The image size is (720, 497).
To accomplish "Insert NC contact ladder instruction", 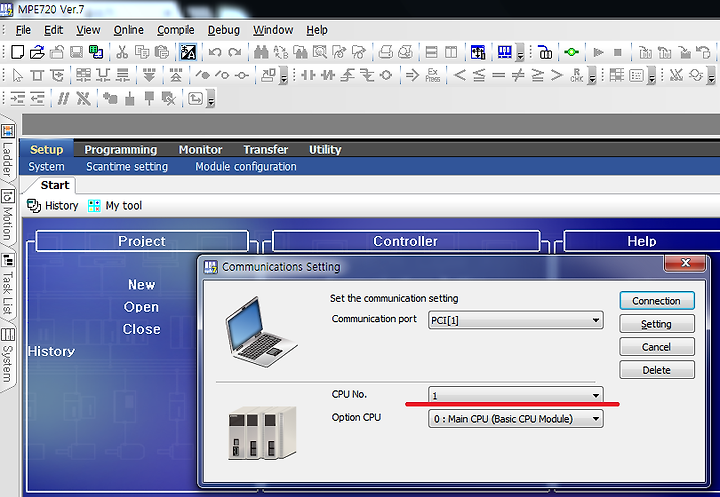I will click(x=327, y=75).
